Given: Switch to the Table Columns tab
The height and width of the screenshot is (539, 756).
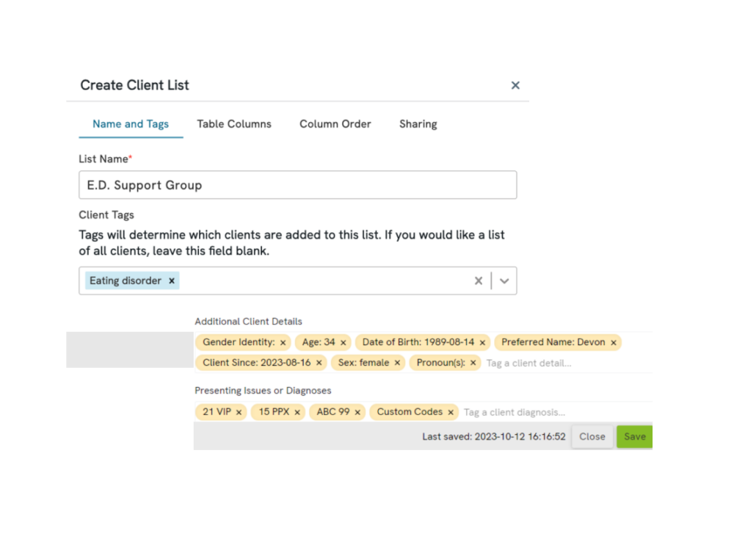Looking at the screenshot, I should 234,124.
